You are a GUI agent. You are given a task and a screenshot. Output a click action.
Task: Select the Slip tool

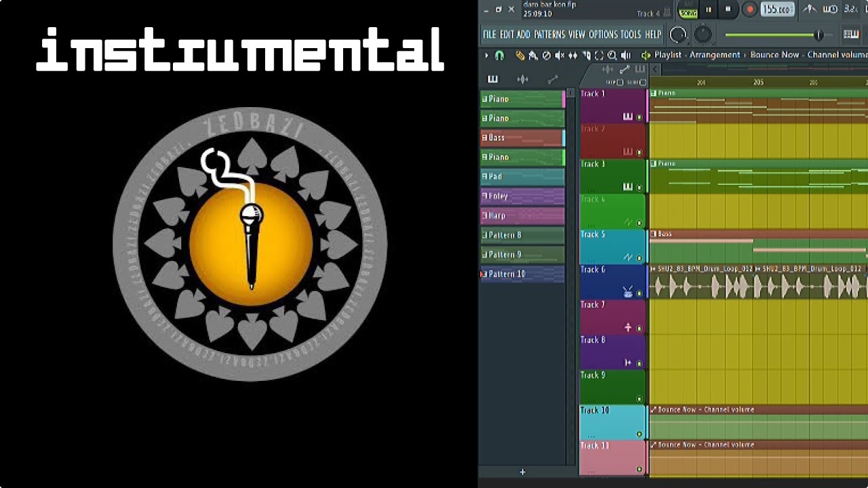coord(573,56)
